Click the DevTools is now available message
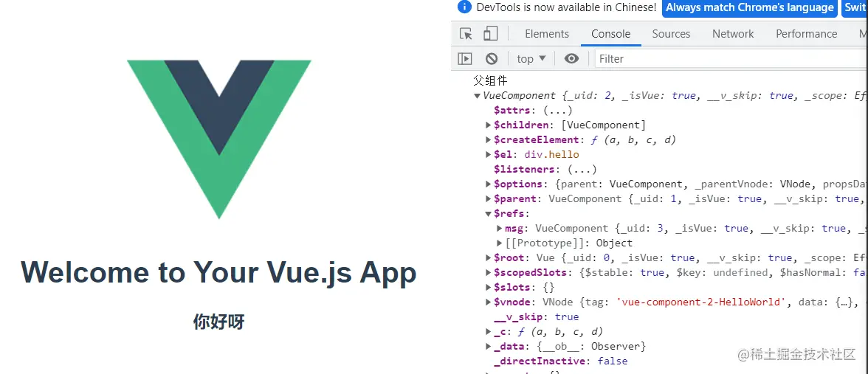 566,7
